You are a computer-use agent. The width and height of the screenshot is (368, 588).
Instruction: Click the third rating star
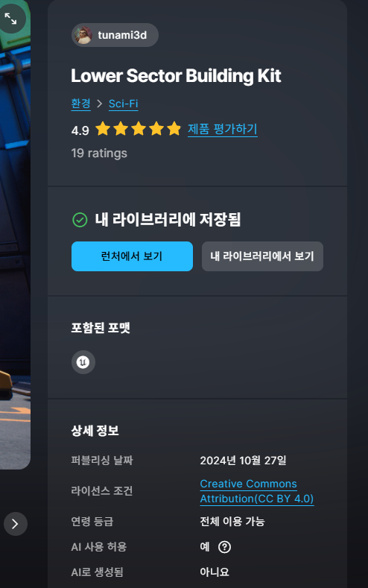click(139, 129)
